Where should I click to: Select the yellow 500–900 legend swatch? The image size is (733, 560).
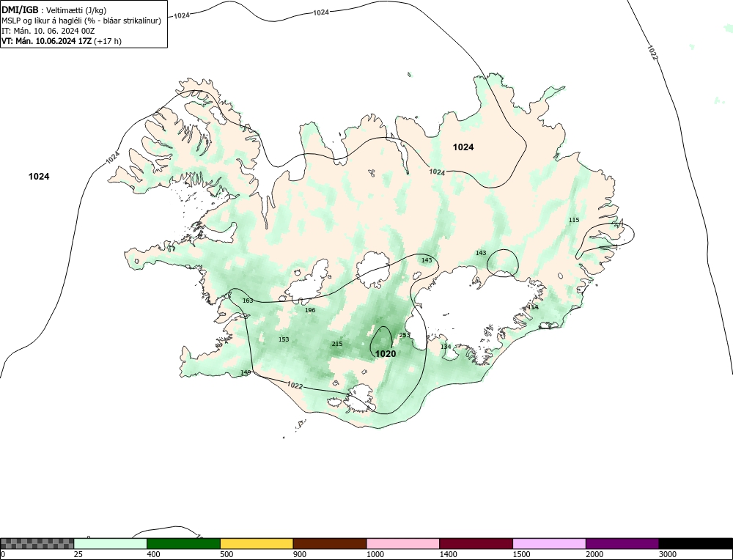click(257, 543)
